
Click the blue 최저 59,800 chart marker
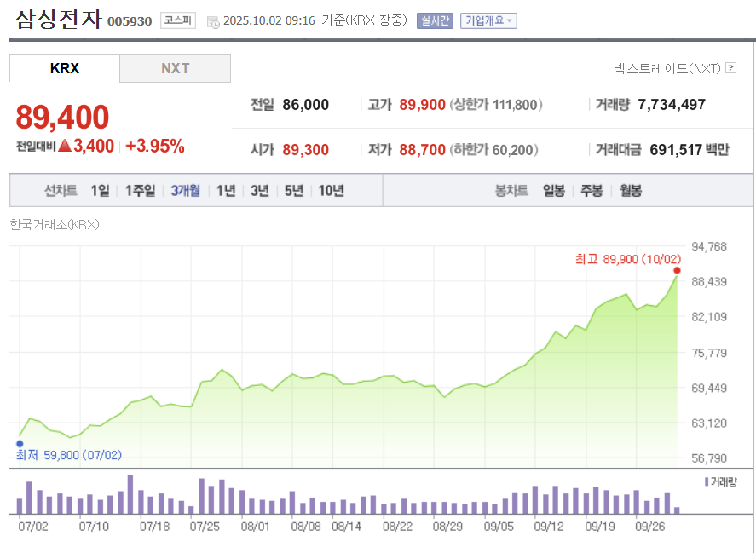click(20, 444)
